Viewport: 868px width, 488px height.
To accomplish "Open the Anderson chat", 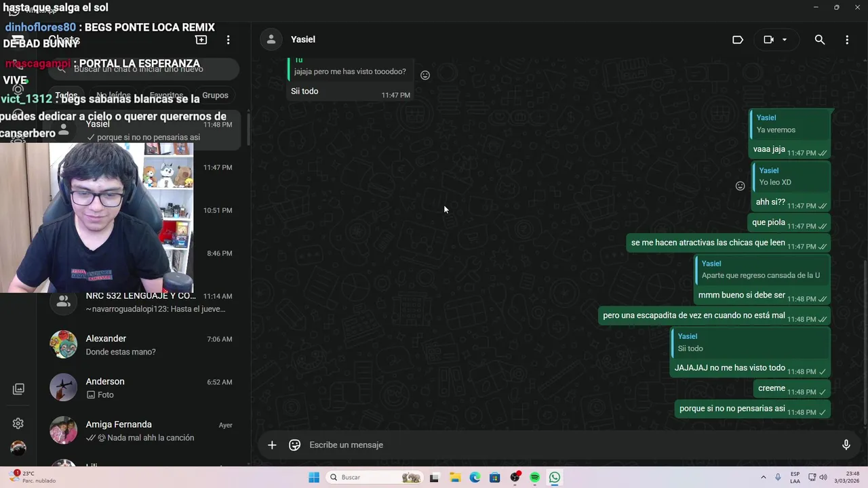I will coord(141,388).
